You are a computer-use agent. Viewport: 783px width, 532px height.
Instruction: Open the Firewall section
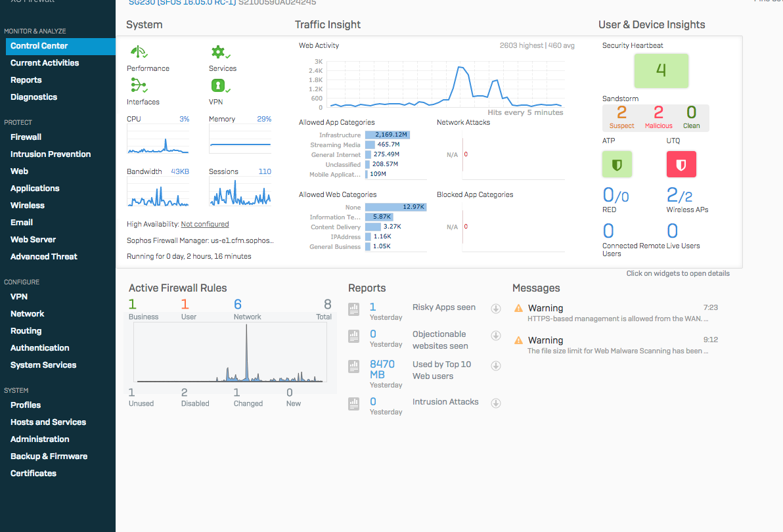26,137
